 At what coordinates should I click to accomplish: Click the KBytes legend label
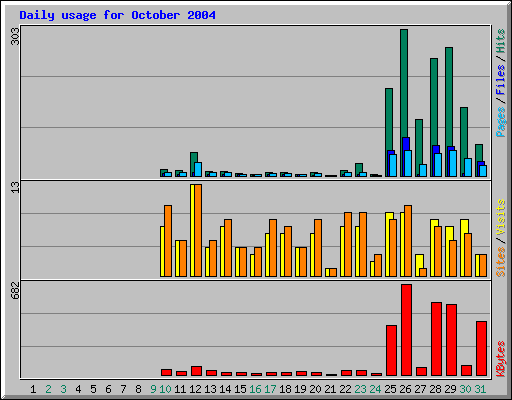[x=500, y=359]
